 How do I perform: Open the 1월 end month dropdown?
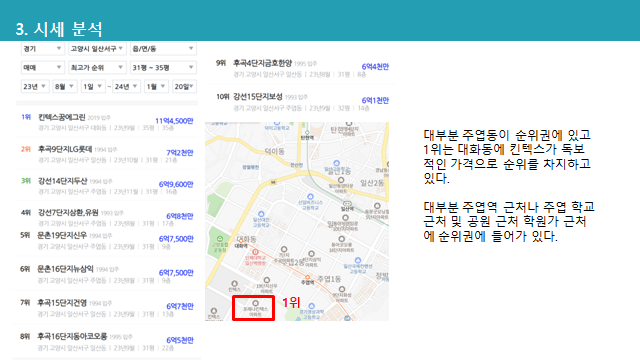click(x=156, y=87)
